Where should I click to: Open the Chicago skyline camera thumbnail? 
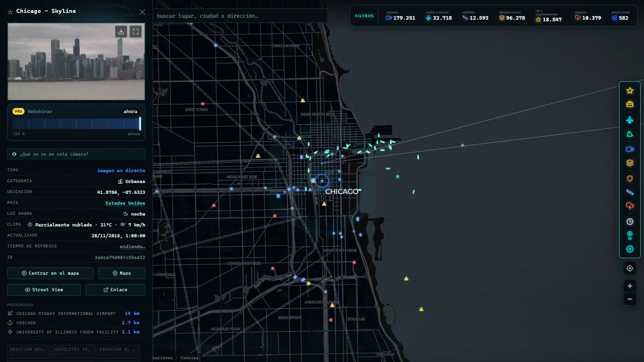click(76, 62)
